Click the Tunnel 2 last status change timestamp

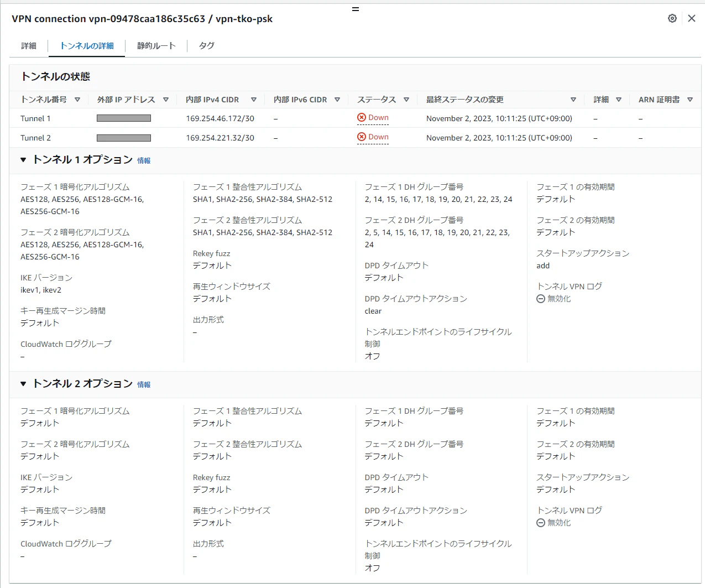499,138
